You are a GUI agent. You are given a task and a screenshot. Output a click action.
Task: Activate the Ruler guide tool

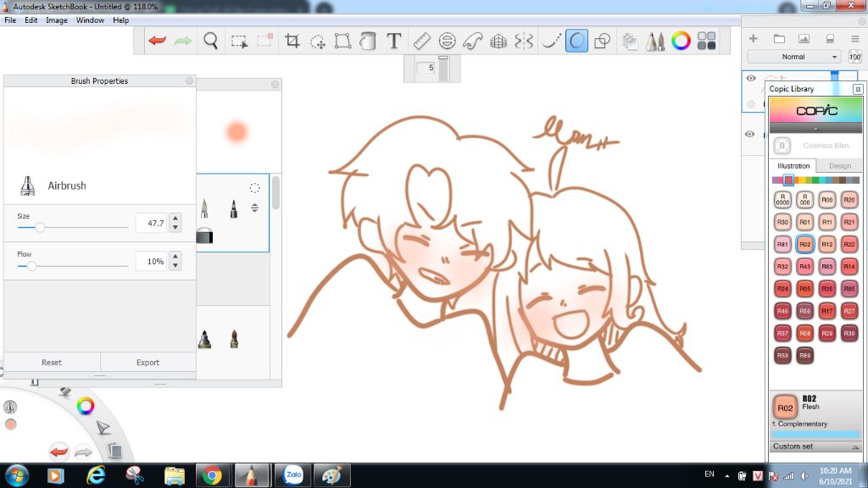click(422, 41)
